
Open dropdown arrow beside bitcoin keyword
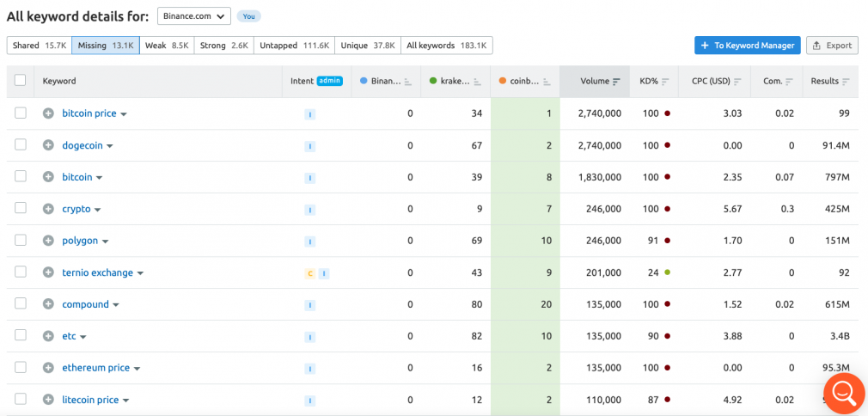99,179
